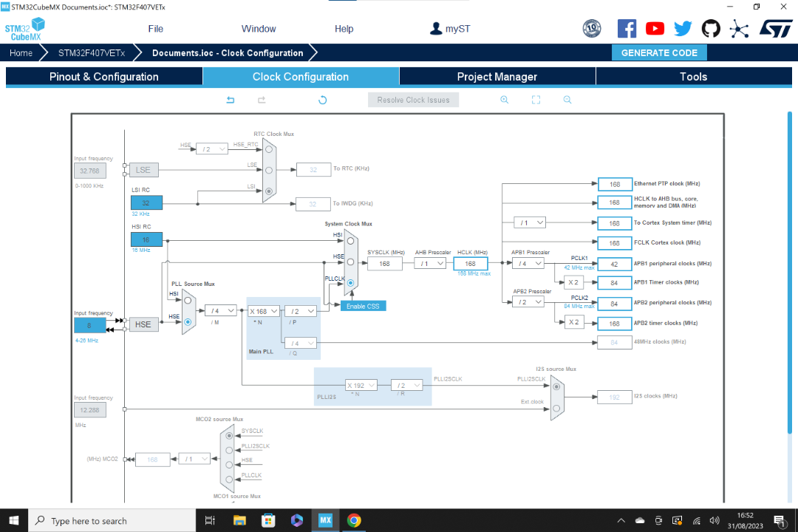Open the GitHub icon in header
Viewport: 798px width, 532px height.
click(711, 29)
